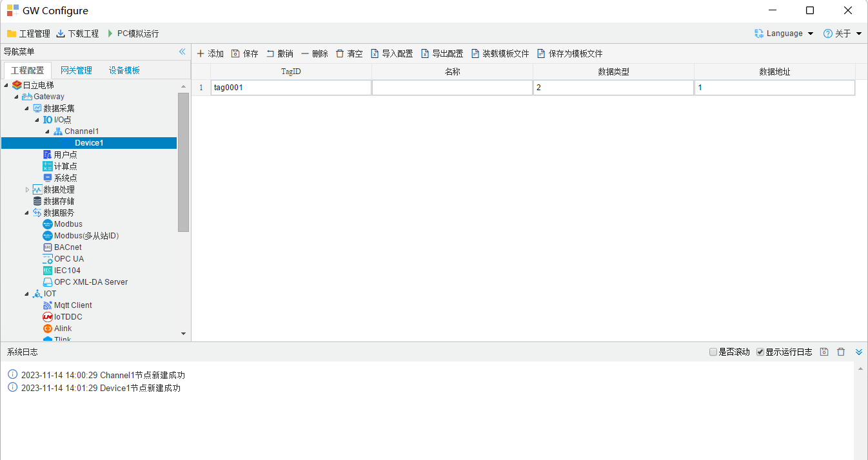Screen dimensions: 868x460
Task: Save the system log icon
Action: point(824,352)
